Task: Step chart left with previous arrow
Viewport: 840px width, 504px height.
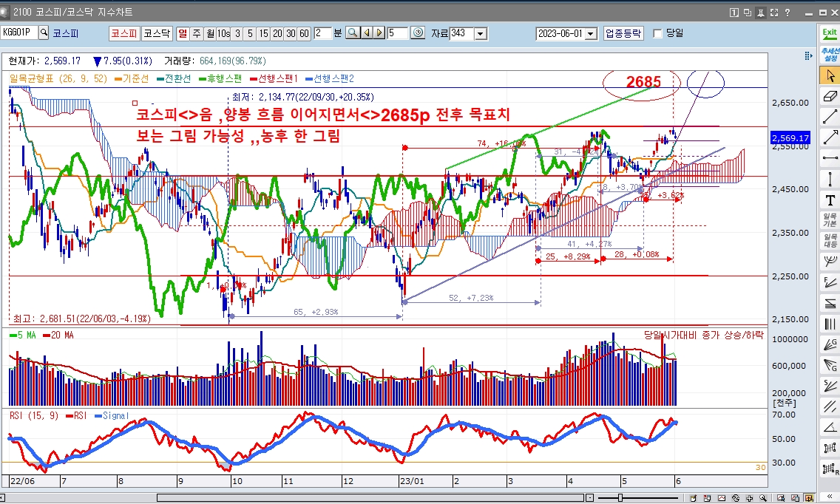Action: (x=367, y=33)
